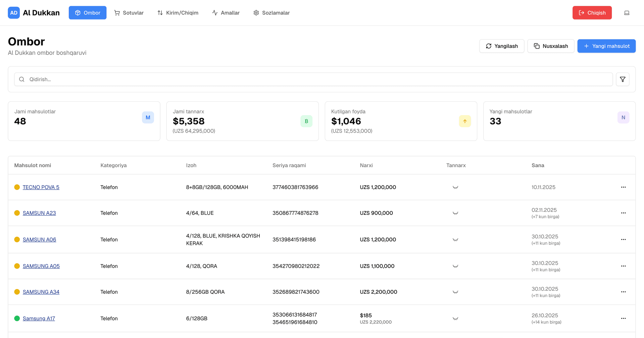Click the green currency icon on Jami tannarx card
The image size is (644, 338).
[306, 121]
